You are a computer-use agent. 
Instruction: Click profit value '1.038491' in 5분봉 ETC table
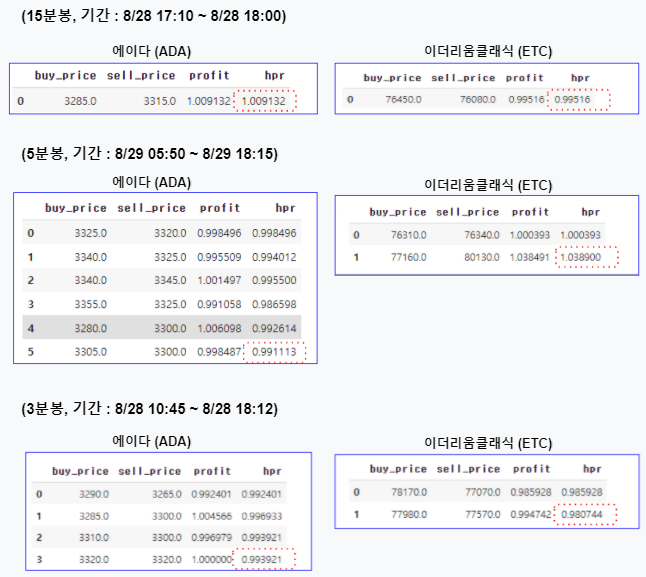click(x=529, y=257)
